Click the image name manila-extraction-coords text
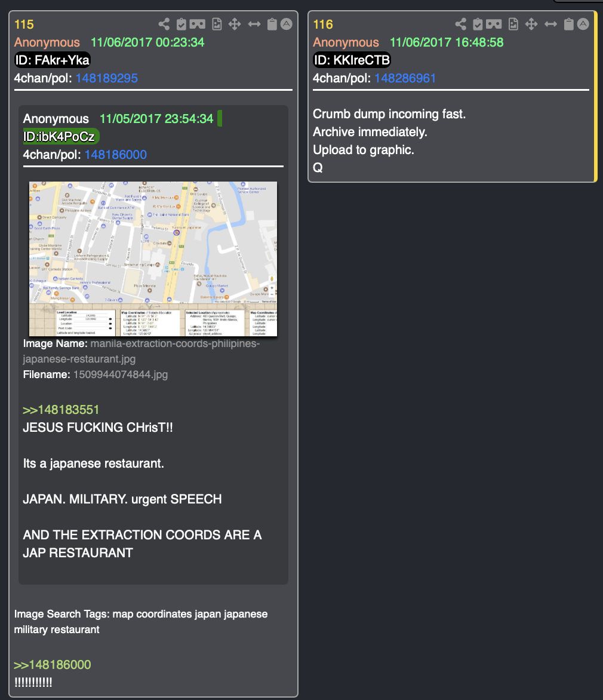The image size is (603, 700). click(x=141, y=351)
